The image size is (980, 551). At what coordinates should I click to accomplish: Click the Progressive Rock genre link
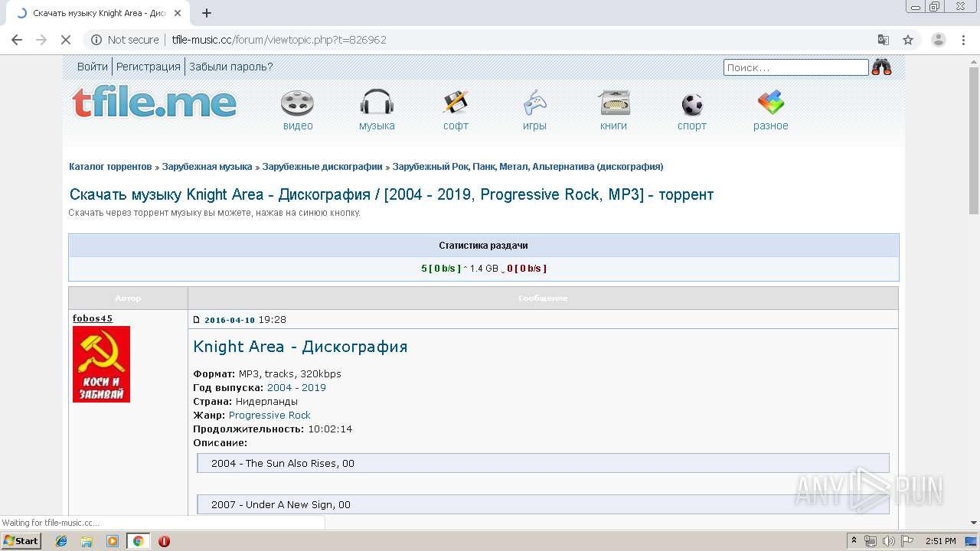point(269,415)
